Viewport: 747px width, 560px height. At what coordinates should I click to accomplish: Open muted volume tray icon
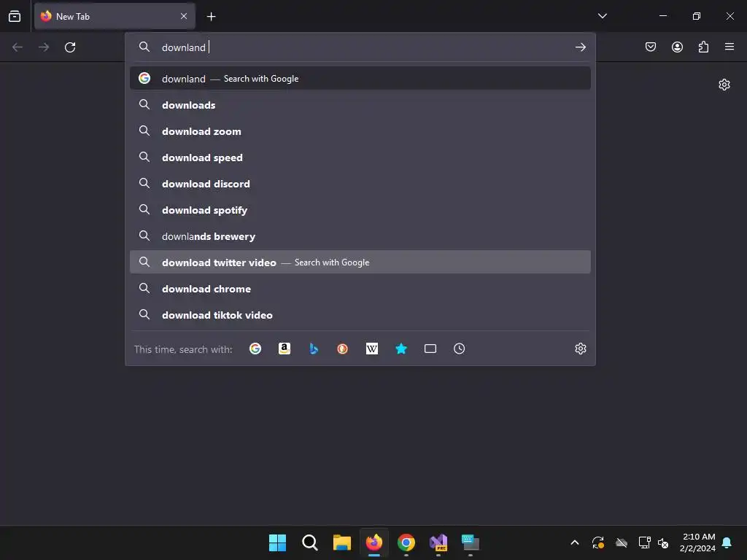pos(663,542)
